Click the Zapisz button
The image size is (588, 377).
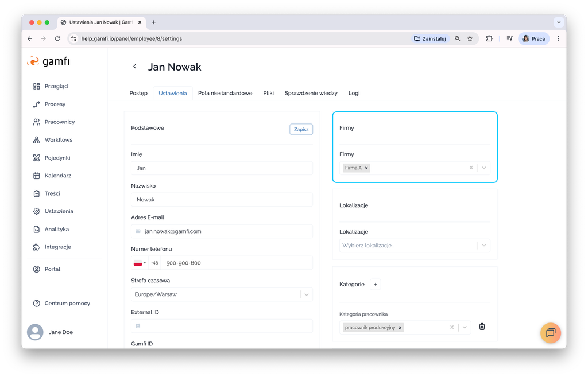301,129
